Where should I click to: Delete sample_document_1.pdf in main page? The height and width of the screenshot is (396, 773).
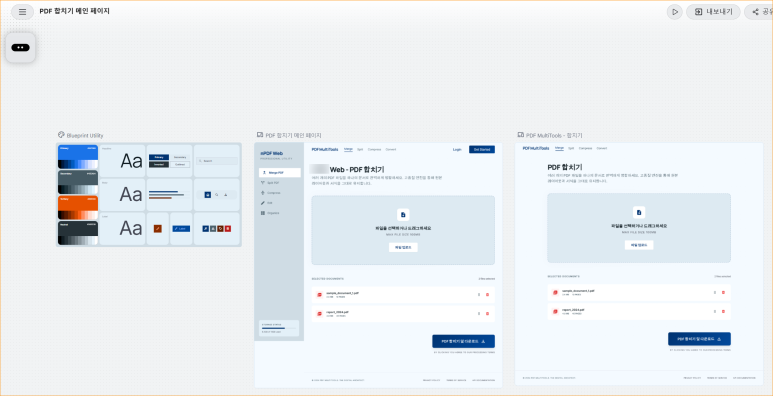coord(487,295)
